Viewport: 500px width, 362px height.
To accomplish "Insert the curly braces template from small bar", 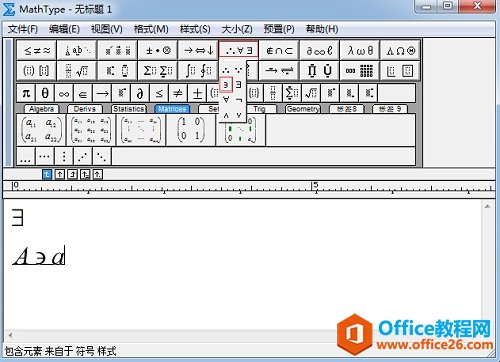I will (x=254, y=93).
